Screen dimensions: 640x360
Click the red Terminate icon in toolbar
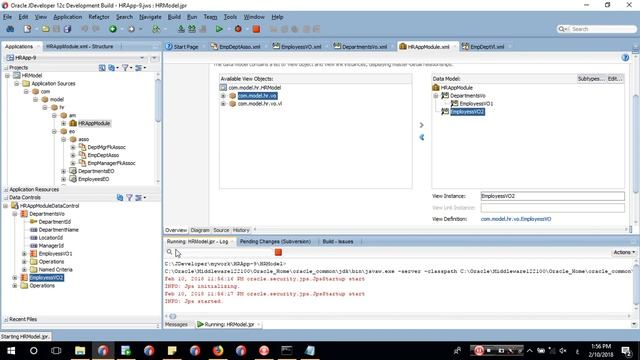coord(256,29)
